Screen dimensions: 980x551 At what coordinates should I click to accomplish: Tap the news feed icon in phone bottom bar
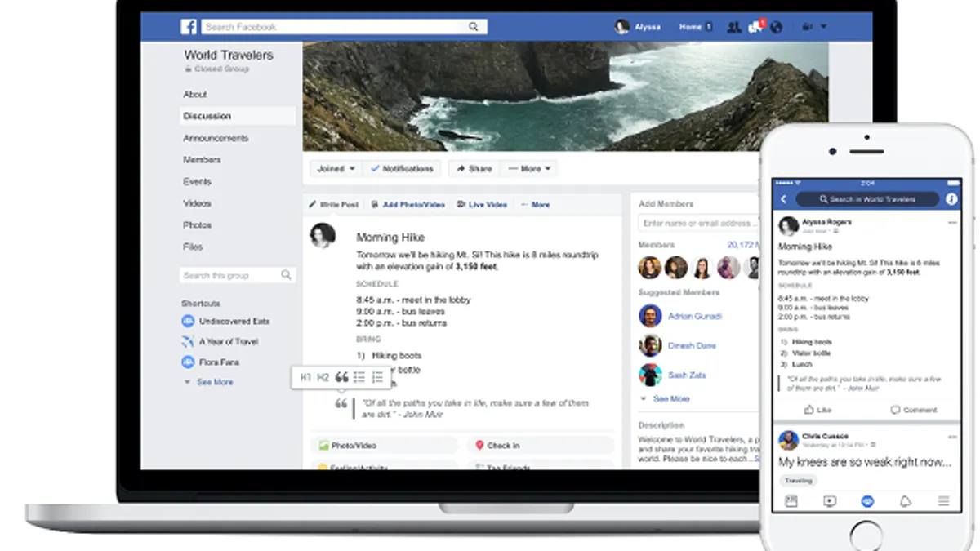coord(791,501)
